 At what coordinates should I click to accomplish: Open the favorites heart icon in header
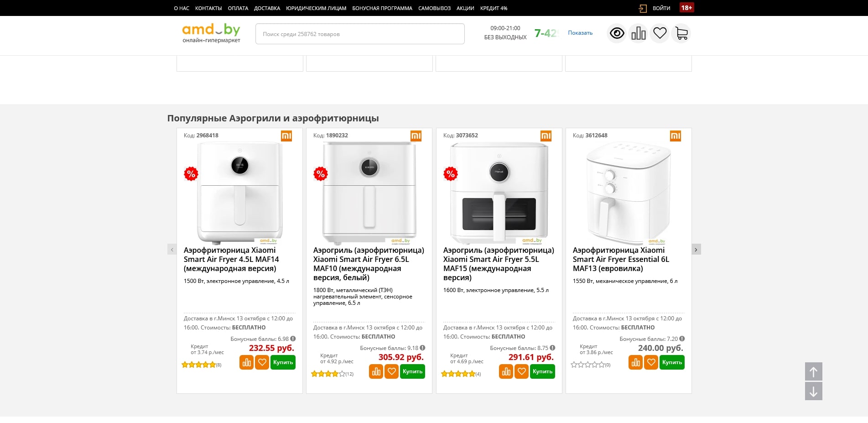[x=660, y=33]
